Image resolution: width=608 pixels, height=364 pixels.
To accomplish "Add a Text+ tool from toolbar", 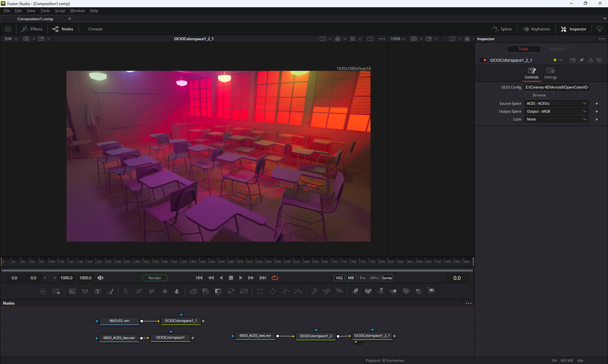I will [x=98, y=291].
